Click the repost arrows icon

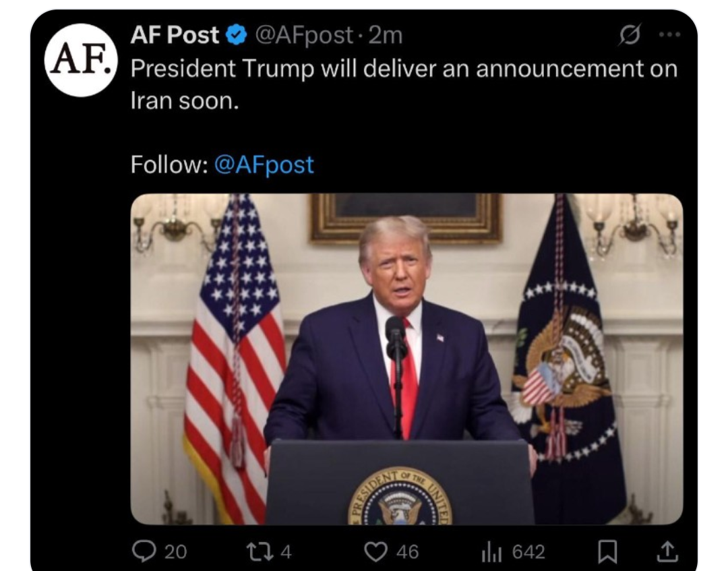click(x=260, y=551)
